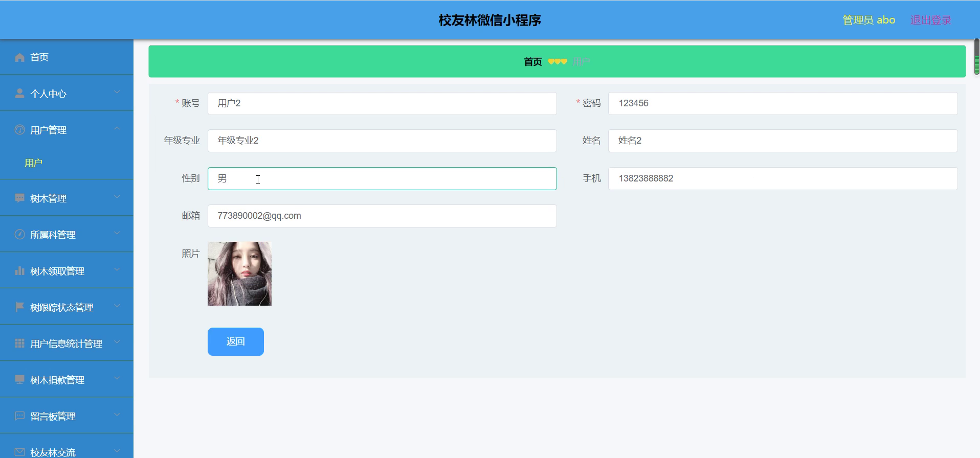Expand the 留言板管理 chevron
This screenshot has width=980, height=458.
[x=117, y=415]
